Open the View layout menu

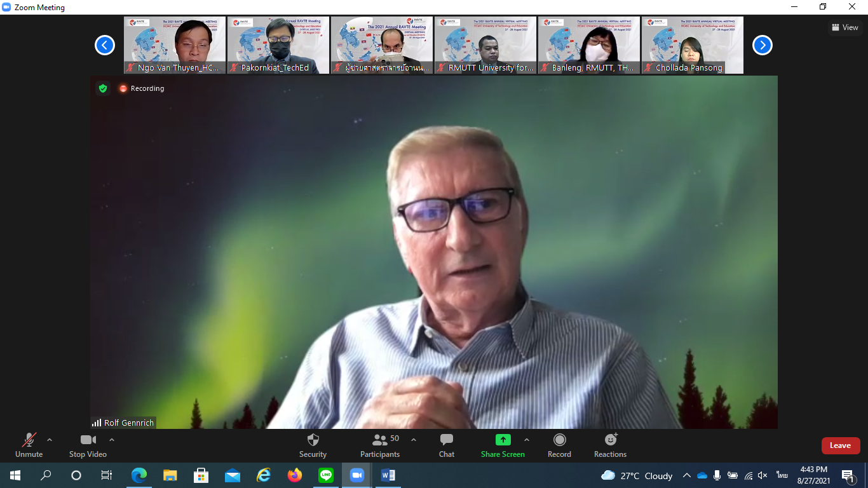844,27
